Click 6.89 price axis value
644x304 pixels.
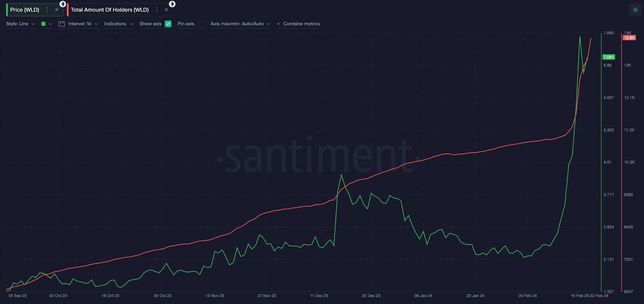click(607, 65)
